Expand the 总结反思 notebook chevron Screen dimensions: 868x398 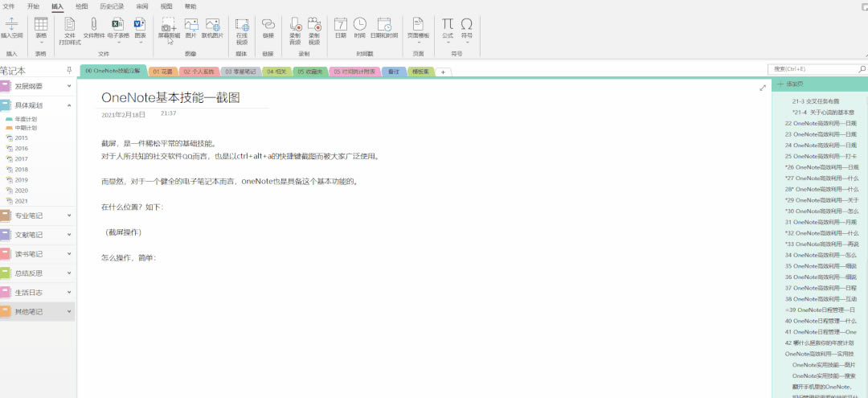point(69,273)
